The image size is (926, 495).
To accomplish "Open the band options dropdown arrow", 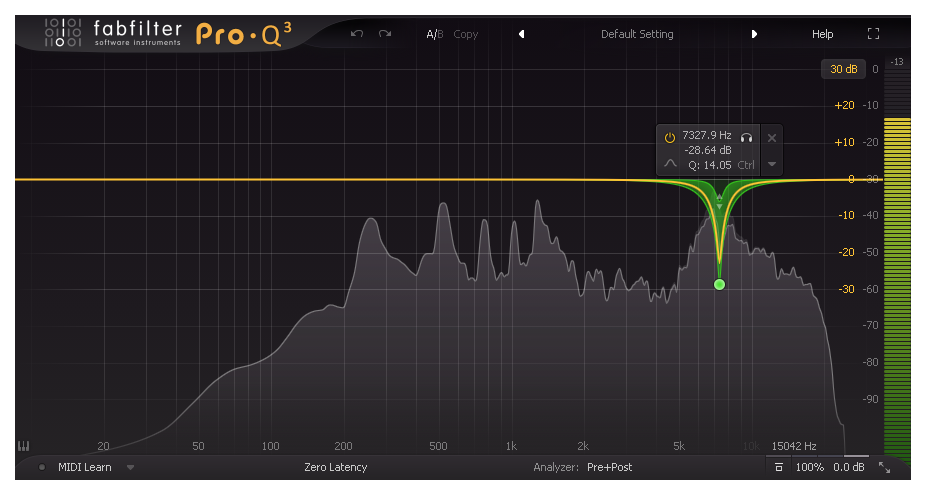I will pos(772,164).
